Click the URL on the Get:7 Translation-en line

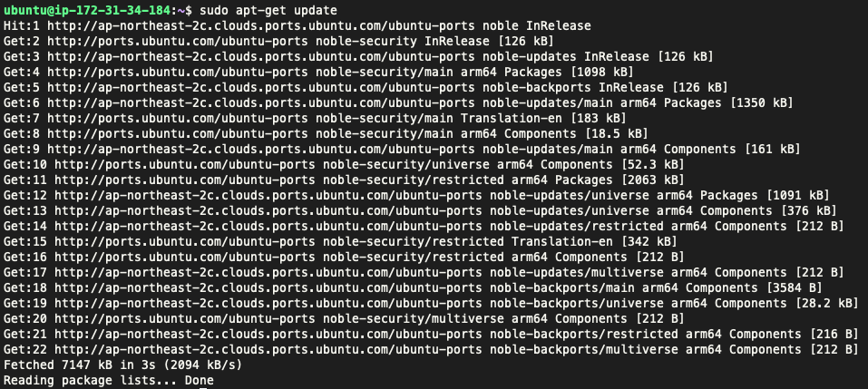click(x=177, y=118)
